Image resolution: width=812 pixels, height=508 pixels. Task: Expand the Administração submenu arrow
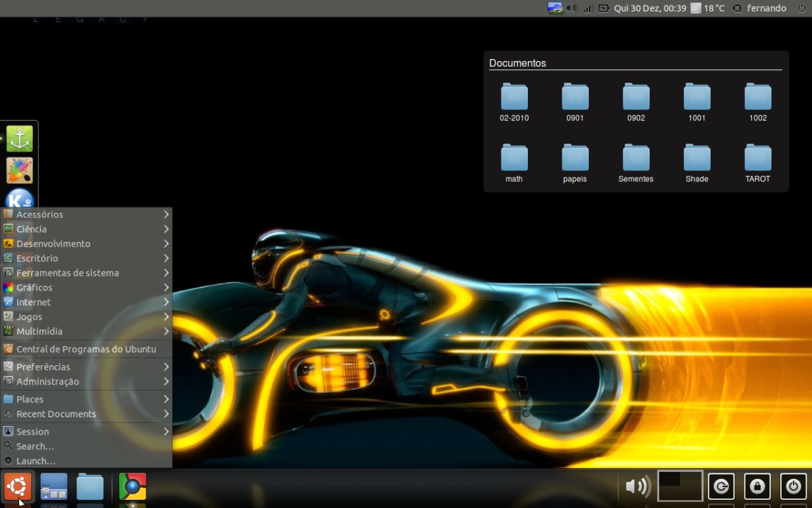point(166,381)
